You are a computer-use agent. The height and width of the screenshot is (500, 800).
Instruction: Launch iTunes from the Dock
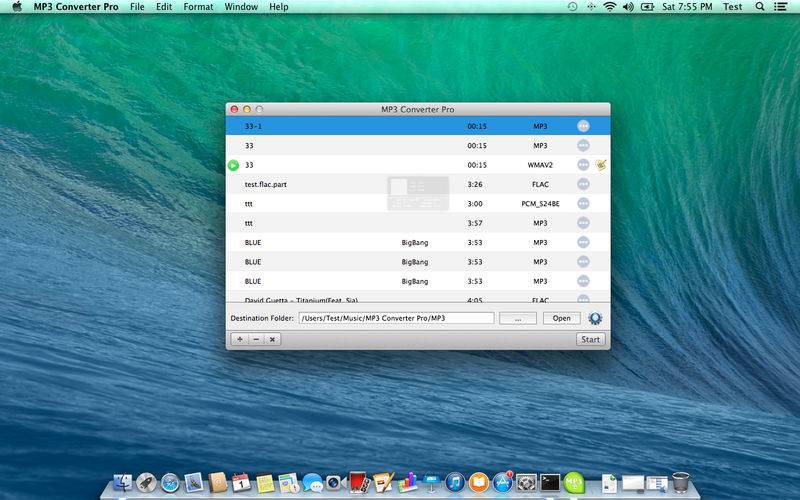coord(455,482)
